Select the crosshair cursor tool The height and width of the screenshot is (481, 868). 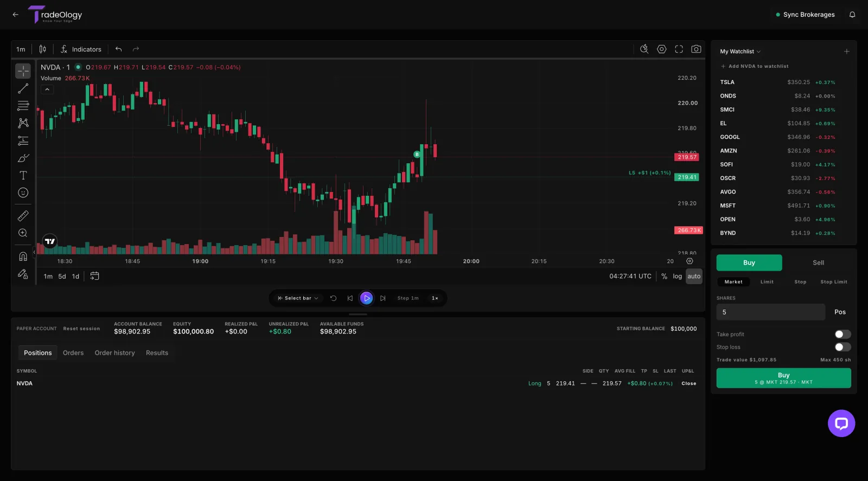coord(23,71)
